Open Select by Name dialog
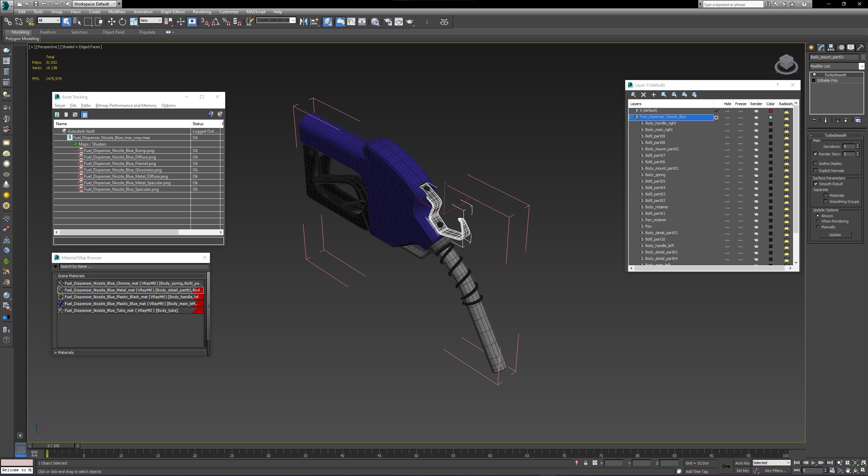The height and width of the screenshot is (476, 868). [77, 22]
